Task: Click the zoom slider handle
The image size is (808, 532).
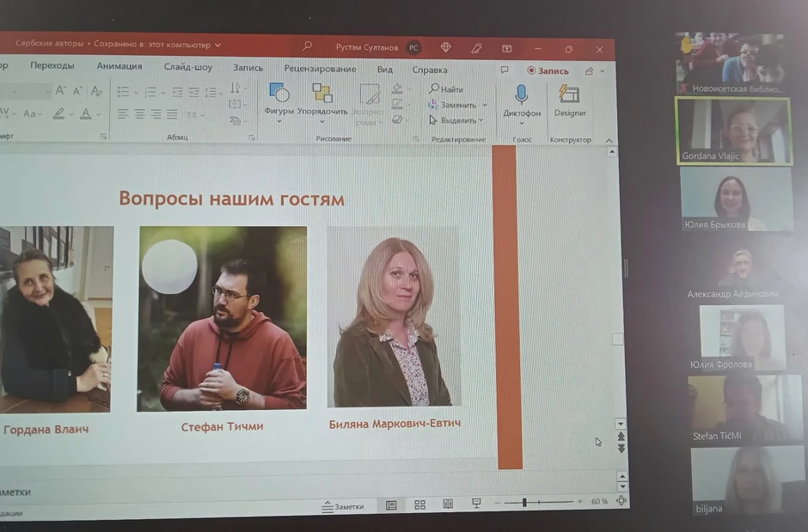Action: pyautogui.click(x=525, y=502)
